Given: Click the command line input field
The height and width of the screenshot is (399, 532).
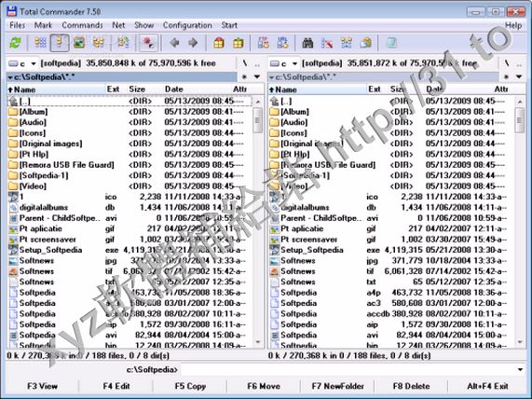Looking at the screenshot, I should 348,369.
